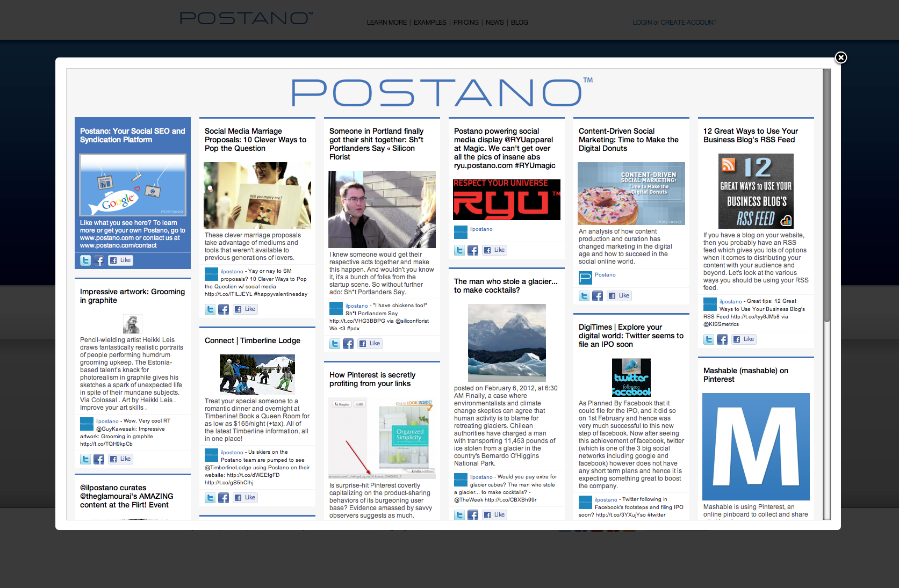Image resolution: width=899 pixels, height=588 pixels.
Task: Click lightbox vertical scrollbar
Action: click(x=827, y=196)
